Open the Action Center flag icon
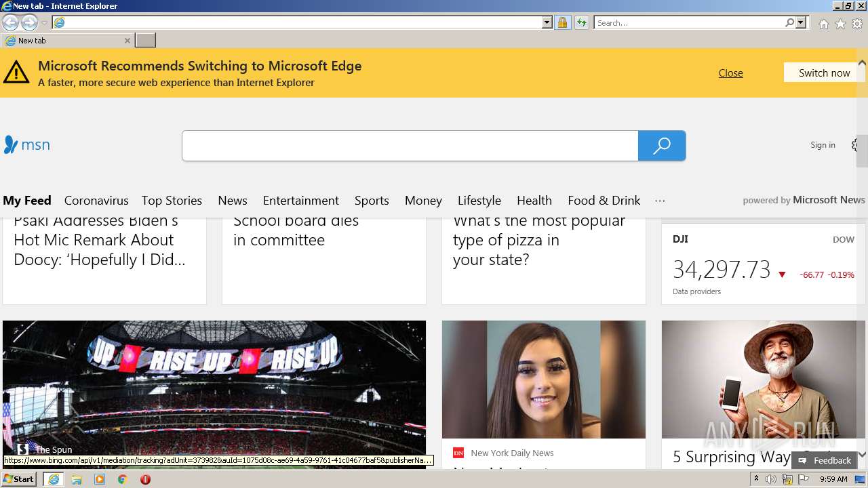 [x=804, y=479]
